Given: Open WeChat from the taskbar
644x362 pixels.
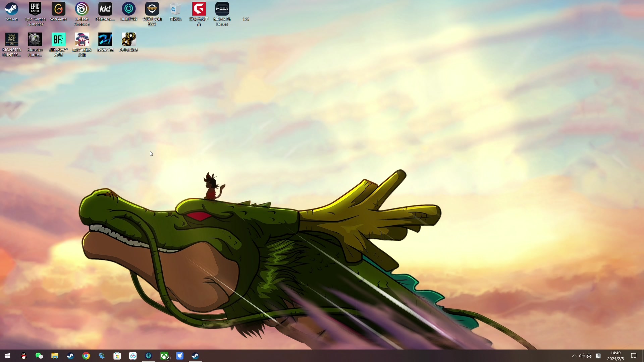Looking at the screenshot, I should point(39,356).
